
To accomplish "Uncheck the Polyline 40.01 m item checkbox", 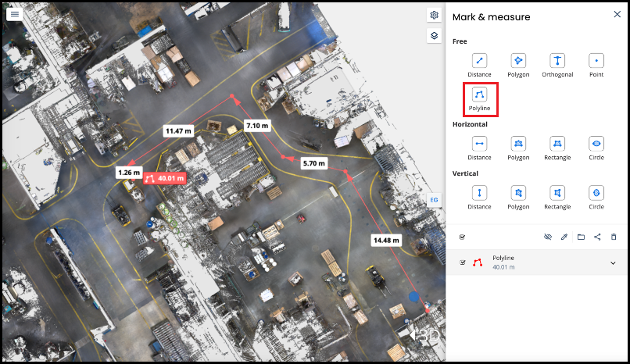I will click(x=463, y=262).
